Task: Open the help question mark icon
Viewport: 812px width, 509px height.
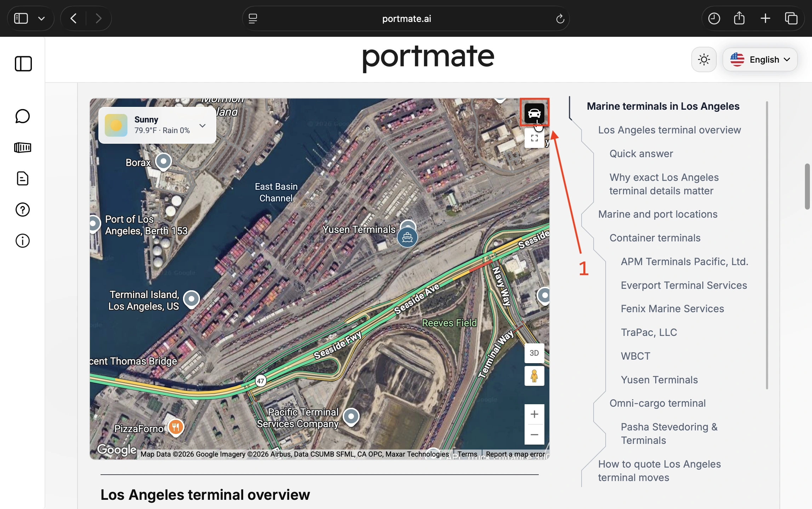Action: pos(23,210)
